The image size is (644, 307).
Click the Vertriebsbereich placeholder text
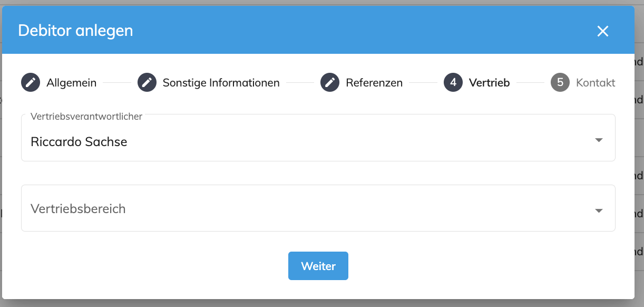coord(78,209)
